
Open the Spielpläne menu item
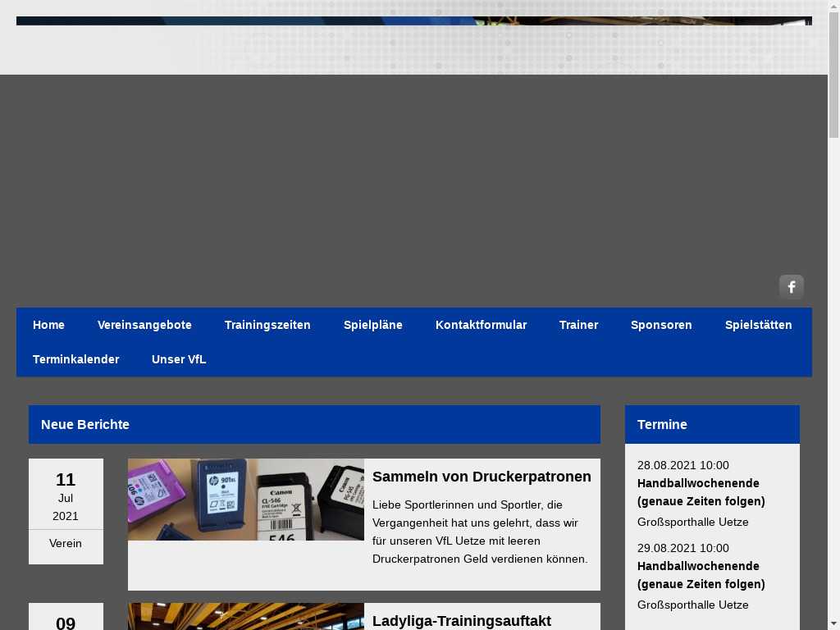point(373,325)
